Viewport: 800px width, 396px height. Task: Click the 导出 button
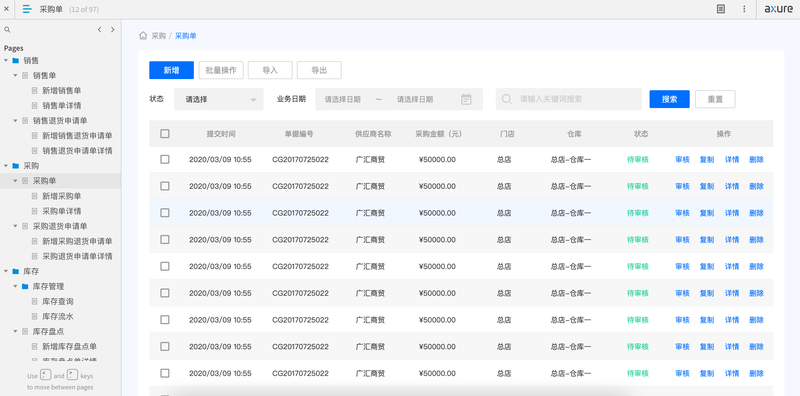click(x=319, y=70)
